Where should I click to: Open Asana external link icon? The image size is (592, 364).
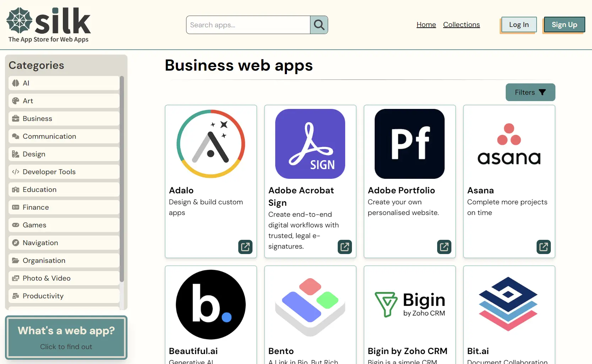(544, 247)
